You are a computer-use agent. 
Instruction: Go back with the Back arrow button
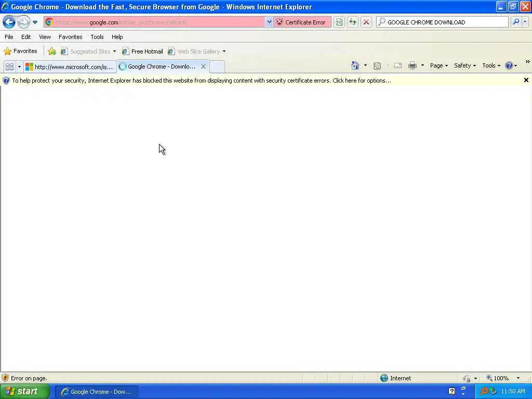(x=9, y=22)
